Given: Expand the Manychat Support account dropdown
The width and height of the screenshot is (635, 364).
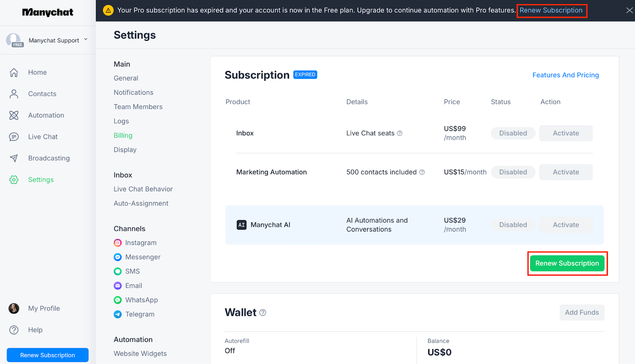Looking at the screenshot, I should pos(86,40).
